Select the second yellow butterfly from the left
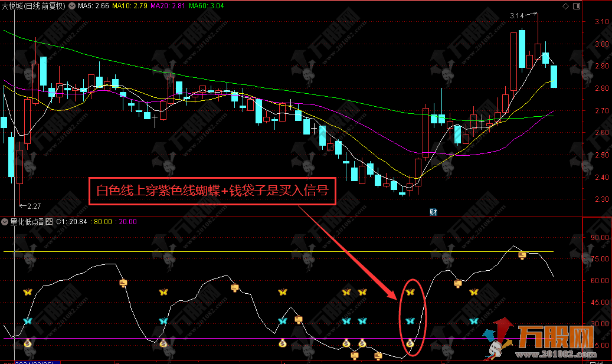This screenshot has width=612, height=364. coord(163,292)
